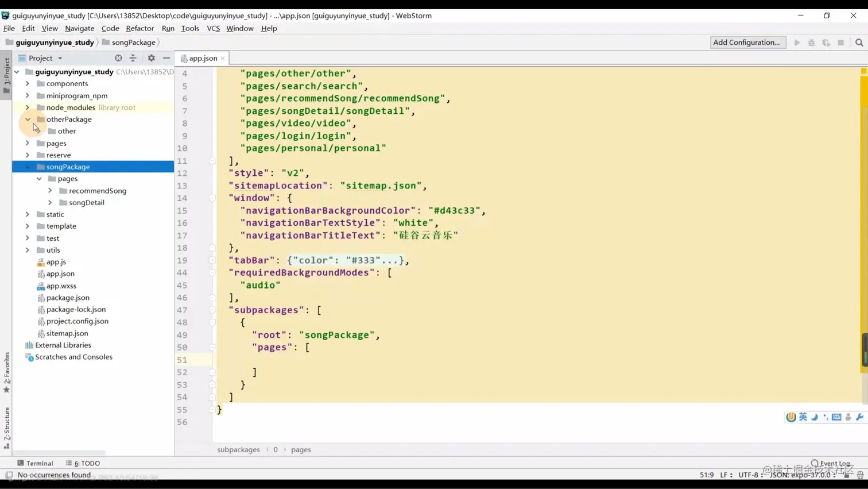Toggle the IME moon half-width icon
This screenshot has width=868, height=489.
click(x=815, y=417)
